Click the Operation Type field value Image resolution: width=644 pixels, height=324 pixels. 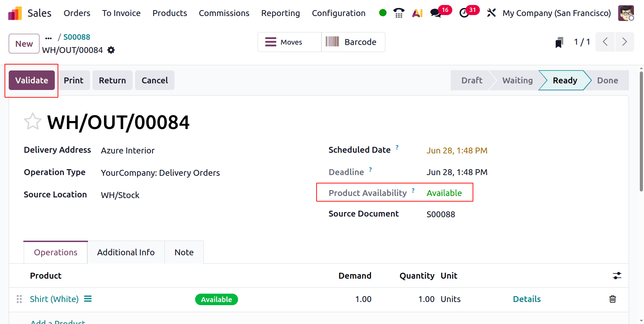160,173
